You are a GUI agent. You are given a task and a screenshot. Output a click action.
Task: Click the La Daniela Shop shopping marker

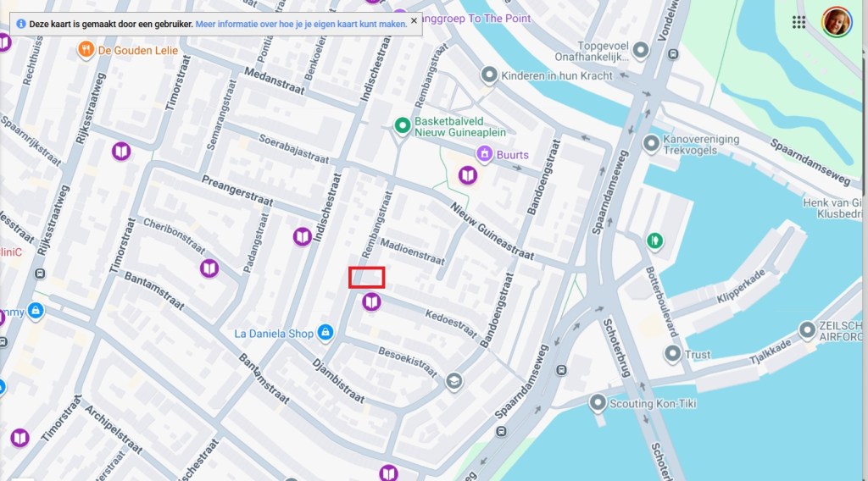(325, 333)
